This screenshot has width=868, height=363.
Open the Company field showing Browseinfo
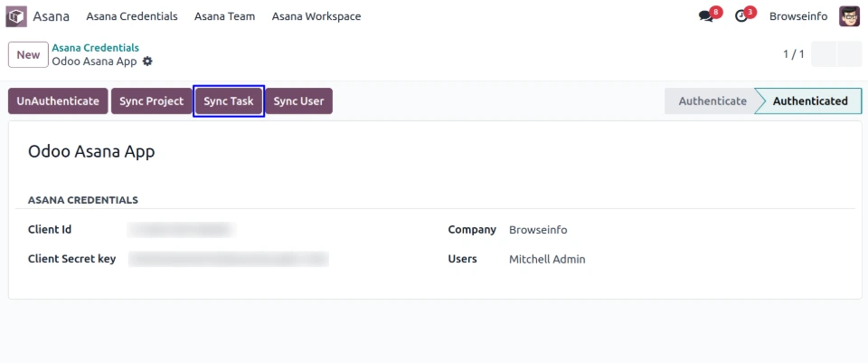point(538,230)
